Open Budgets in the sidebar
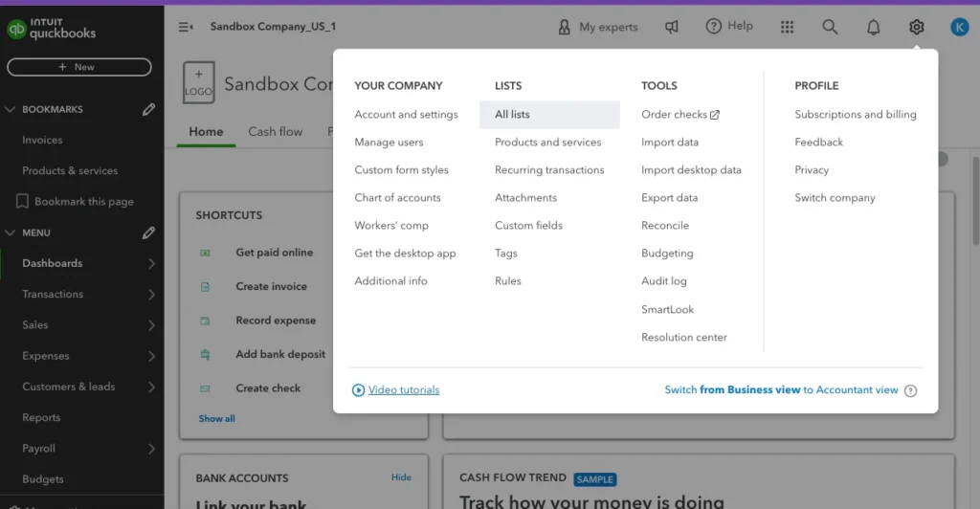The width and height of the screenshot is (980, 509). coord(43,479)
